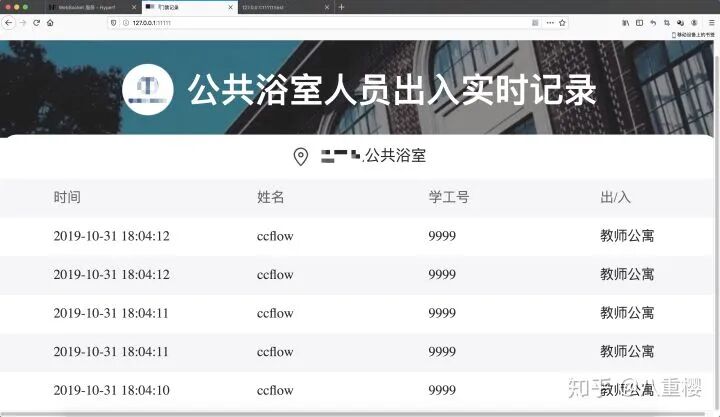Go back to the previous page

point(9,23)
